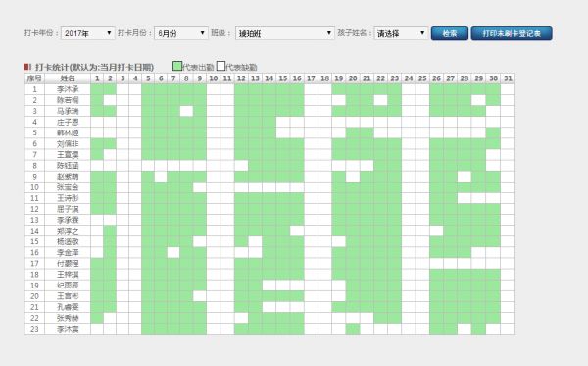Click the red marker beside 打卡统计 heading
Viewport: 588px width, 366px height.
click(x=27, y=67)
